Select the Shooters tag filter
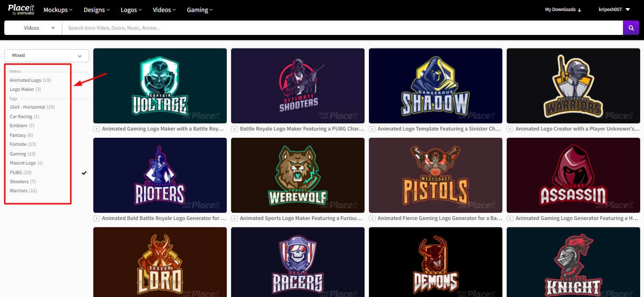Screen dimensions: 644x297 (22, 182)
